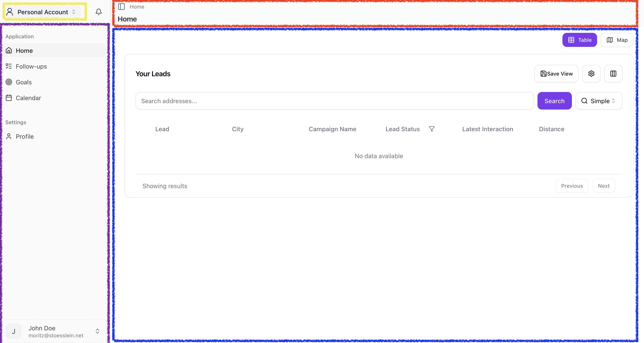Open the Simple search mode dropdown

[598, 101]
